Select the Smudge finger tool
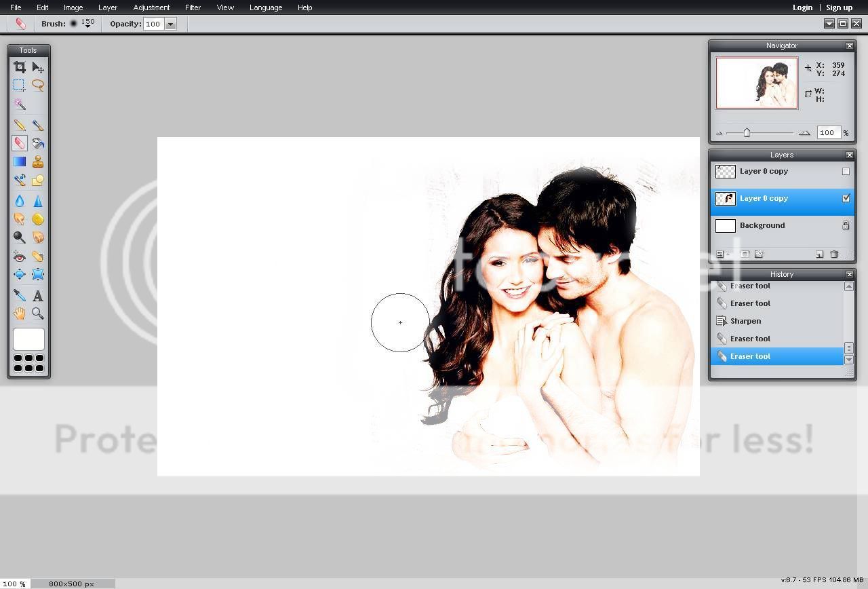Image resolution: width=868 pixels, height=589 pixels. click(x=20, y=219)
